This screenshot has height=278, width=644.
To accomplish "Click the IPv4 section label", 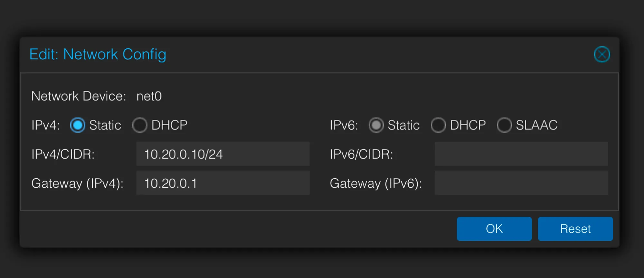I will coord(45,125).
